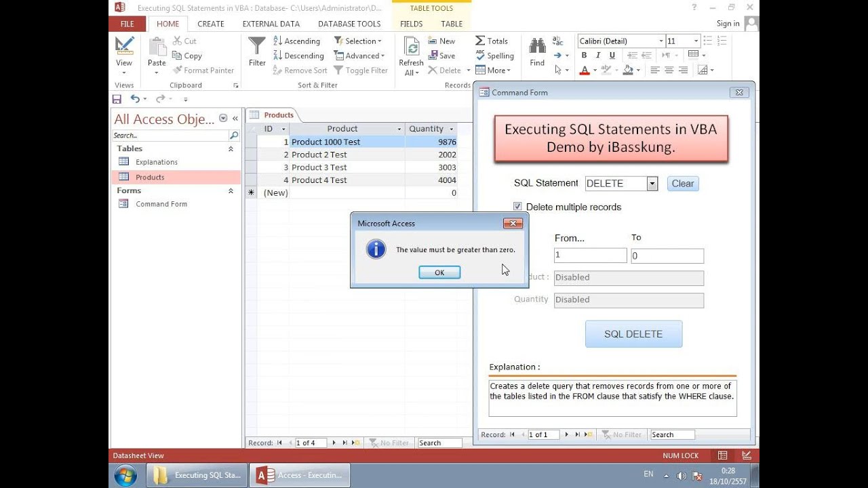Click the View icon in the Views group

pos(124,46)
